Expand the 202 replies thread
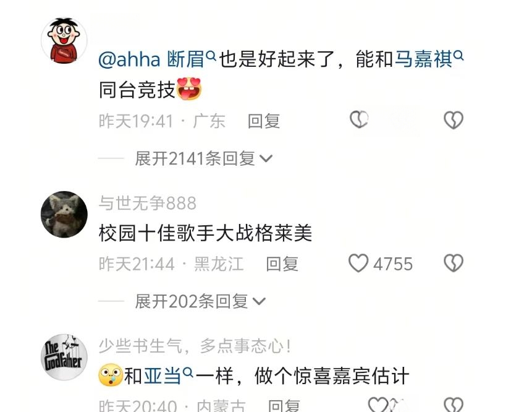This screenshot has width=532, height=412. pyautogui.click(x=200, y=301)
